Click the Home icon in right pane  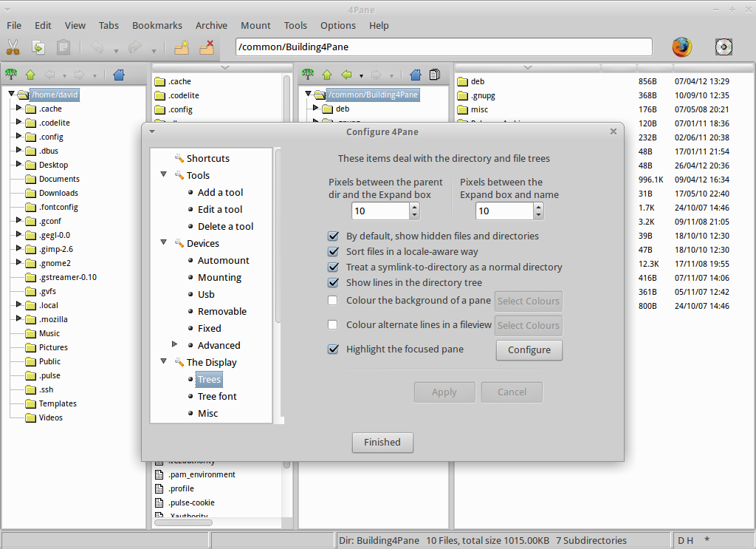(416, 75)
